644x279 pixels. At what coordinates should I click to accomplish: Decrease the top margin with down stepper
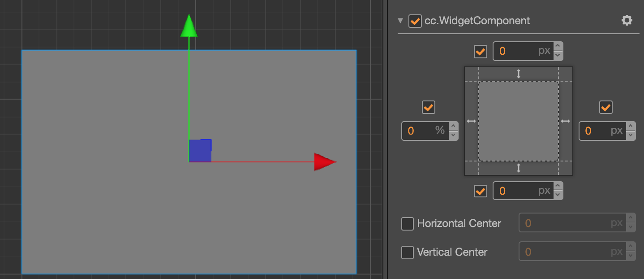coord(558,56)
